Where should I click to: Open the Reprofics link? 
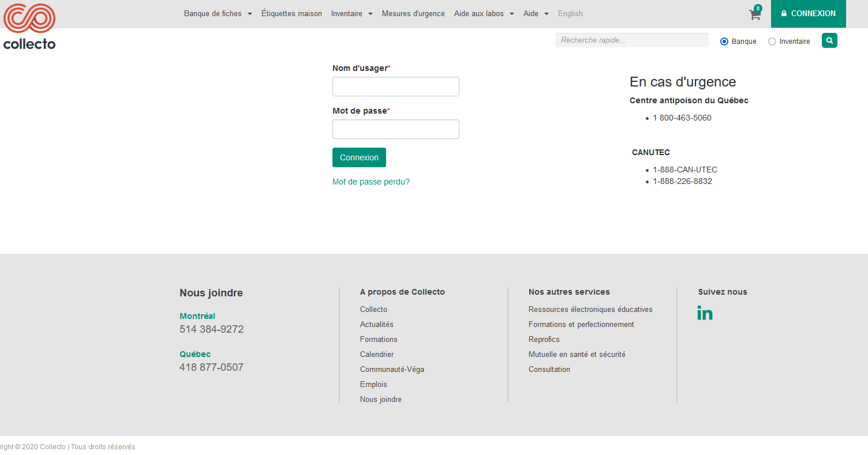(x=544, y=340)
